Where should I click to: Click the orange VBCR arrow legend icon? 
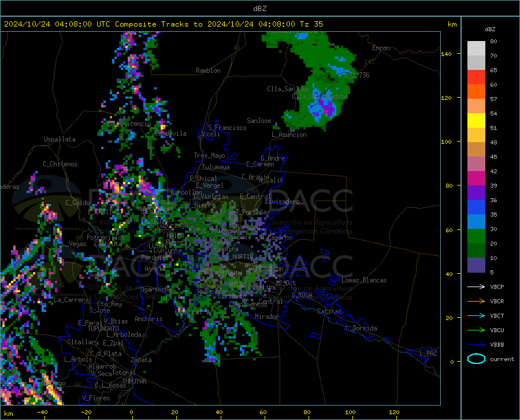[476, 301]
